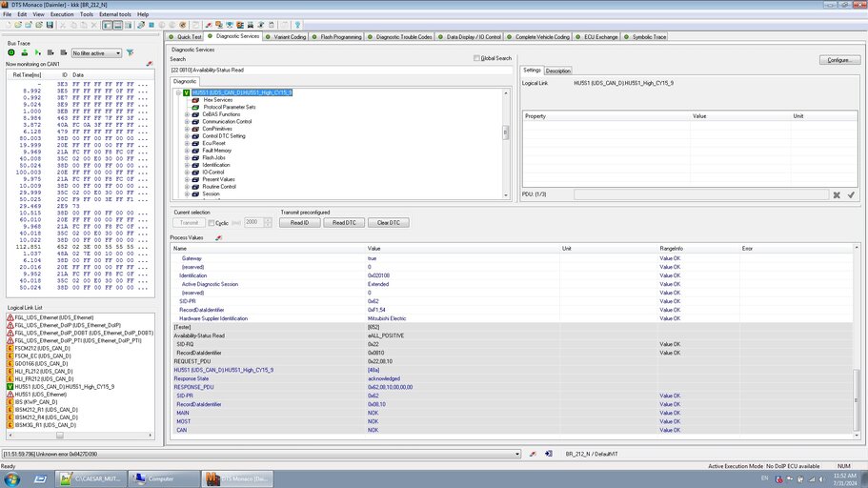Open the Execution menu

(62, 14)
